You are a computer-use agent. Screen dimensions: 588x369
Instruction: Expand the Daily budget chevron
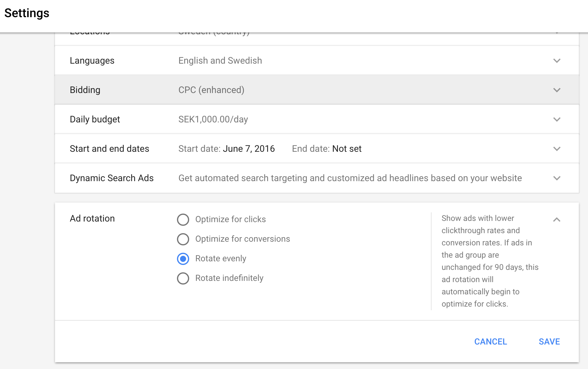click(557, 119)
